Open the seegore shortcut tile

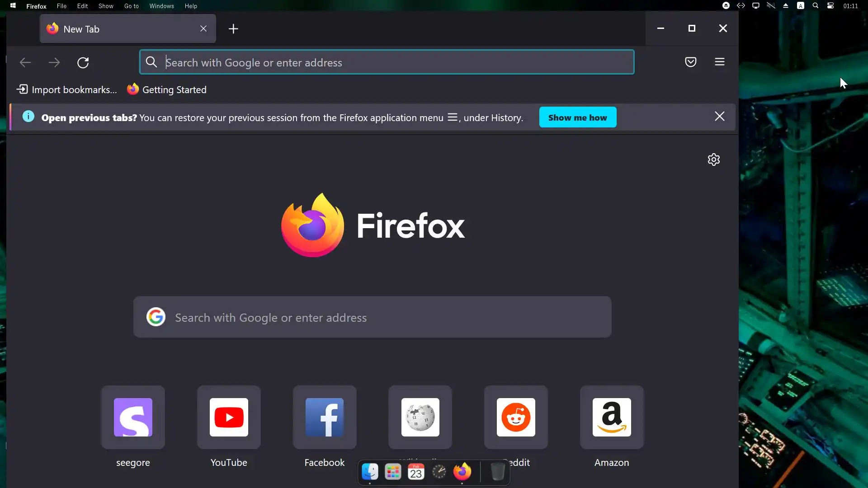coord(133,417)
